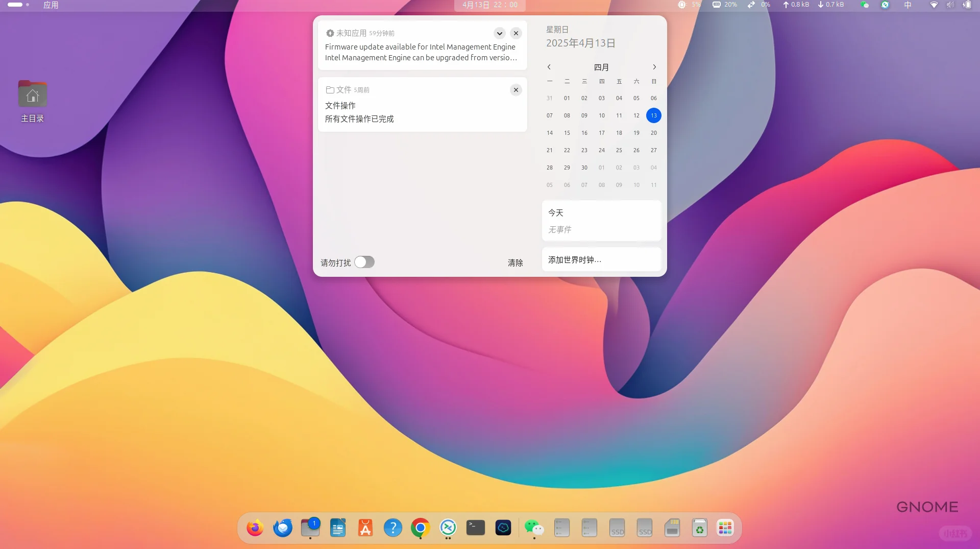Launch WeChat from the dock
The image size is (980, 549).
533,528
